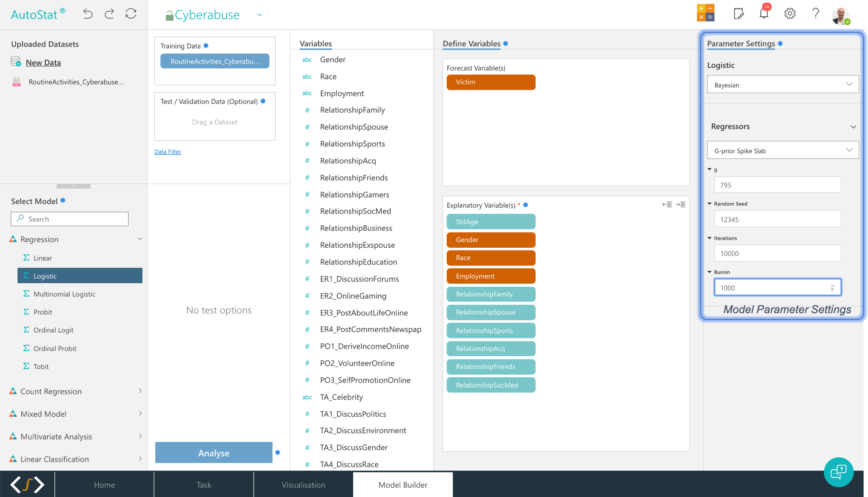Click the Employment explanatory variable chip
The image size is (868, 497).
[491, 276]
